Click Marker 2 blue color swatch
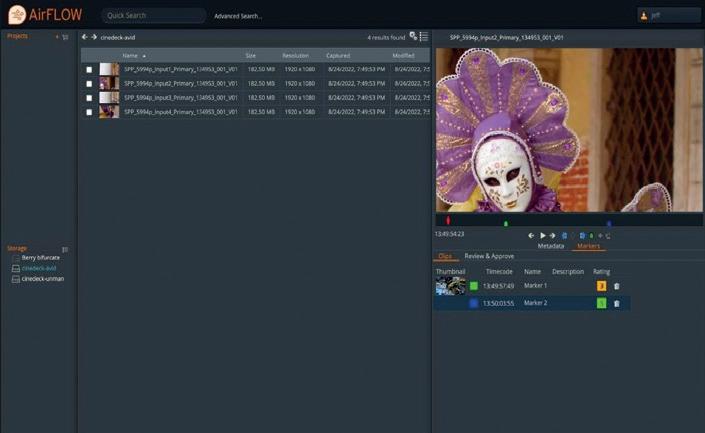 coord(473,303)
